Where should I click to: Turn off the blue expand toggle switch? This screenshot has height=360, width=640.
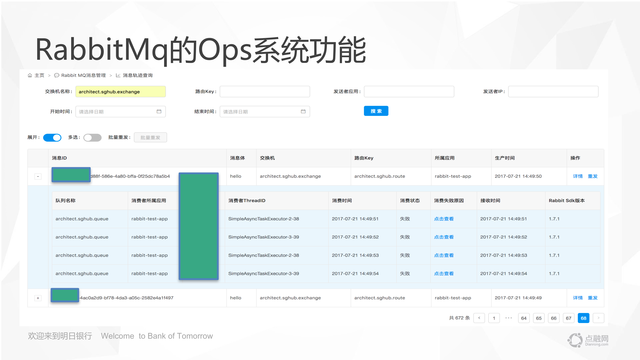[x=52, y=138]
